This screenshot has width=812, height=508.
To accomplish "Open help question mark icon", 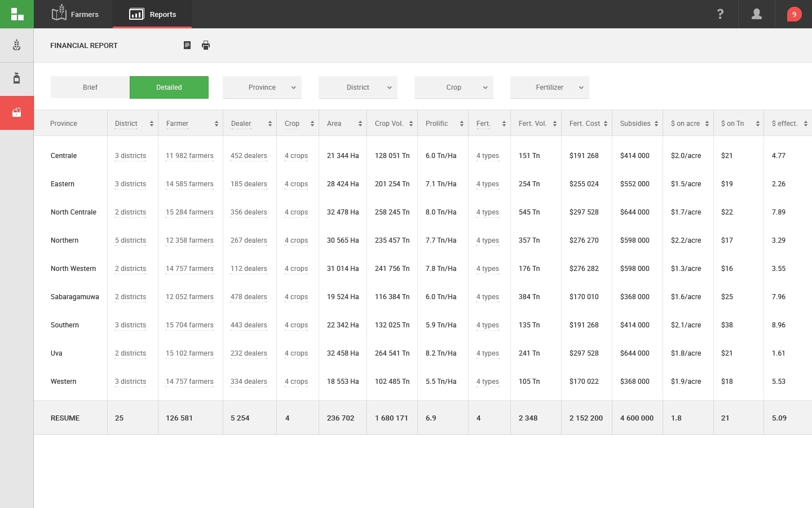I will pyautogui.click(x=720, y=14).
